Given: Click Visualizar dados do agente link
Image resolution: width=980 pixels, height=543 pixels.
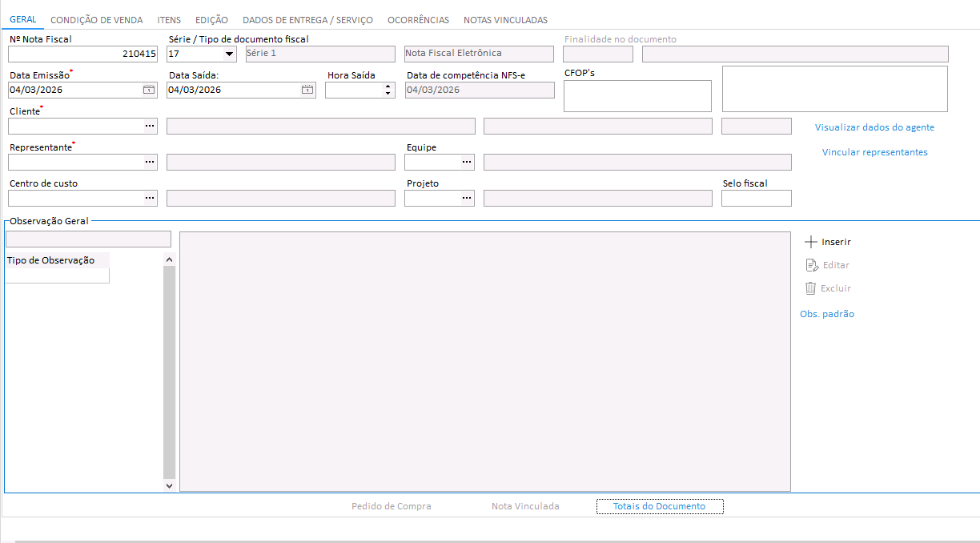Looking at the screenshot, I should pos(874,127).
